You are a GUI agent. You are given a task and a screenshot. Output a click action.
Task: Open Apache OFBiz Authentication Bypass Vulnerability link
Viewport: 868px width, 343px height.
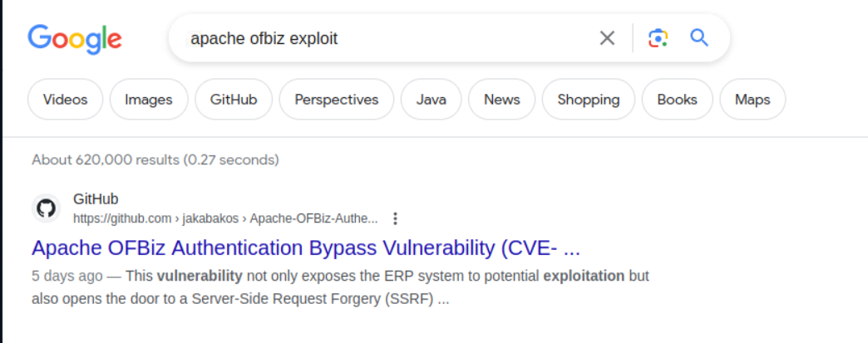coord(305,247)
